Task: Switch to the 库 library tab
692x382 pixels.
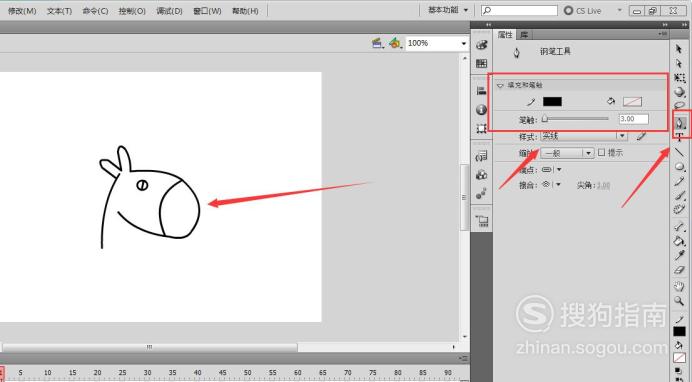Action: 524,34
